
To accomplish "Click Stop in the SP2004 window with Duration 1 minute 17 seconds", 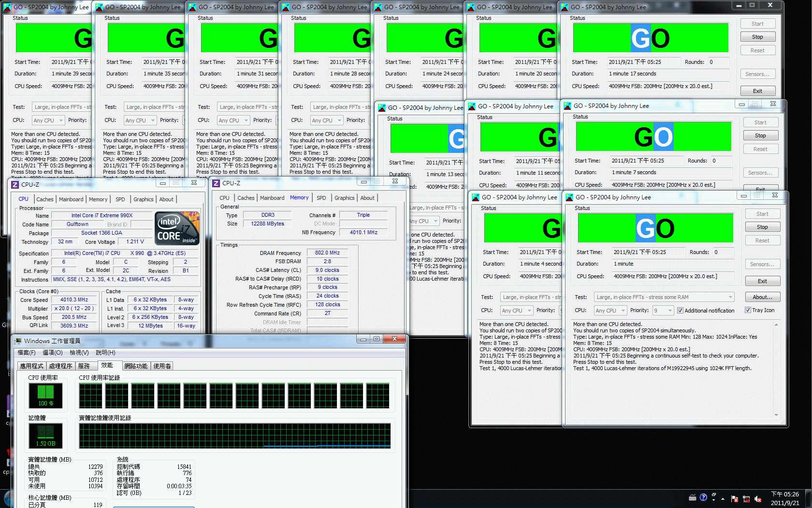I will pyautogui.click(x=757, y=37).
